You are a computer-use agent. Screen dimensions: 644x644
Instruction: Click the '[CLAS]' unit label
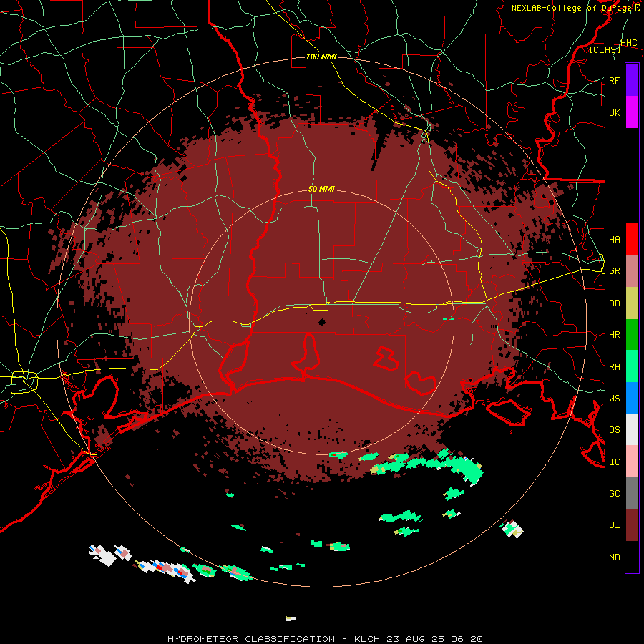(x=605, y=49)
